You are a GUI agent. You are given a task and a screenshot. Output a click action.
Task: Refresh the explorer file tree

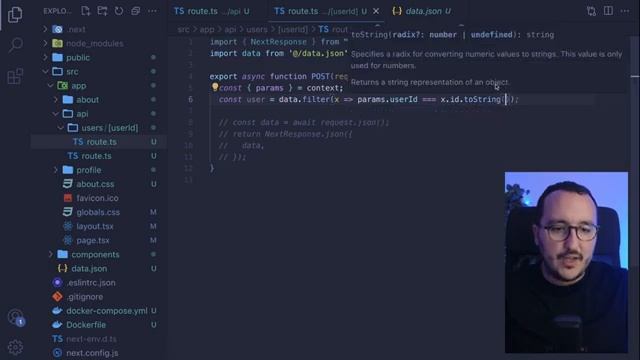[119, 11]
